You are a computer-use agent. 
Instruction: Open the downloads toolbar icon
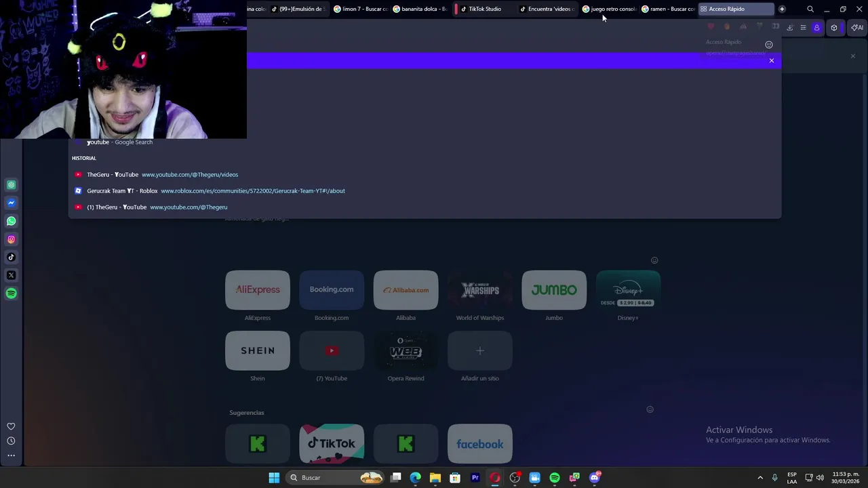[x=789, y=27]
